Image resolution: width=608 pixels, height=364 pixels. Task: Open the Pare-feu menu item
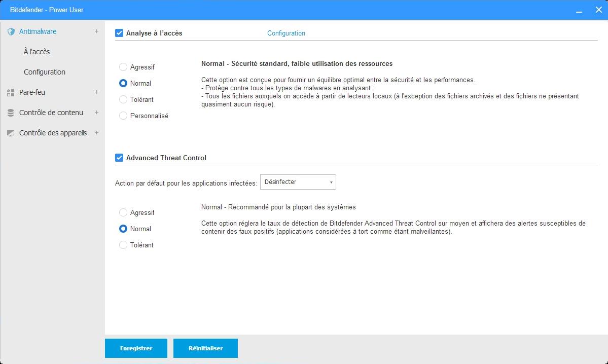pos(32,92)
